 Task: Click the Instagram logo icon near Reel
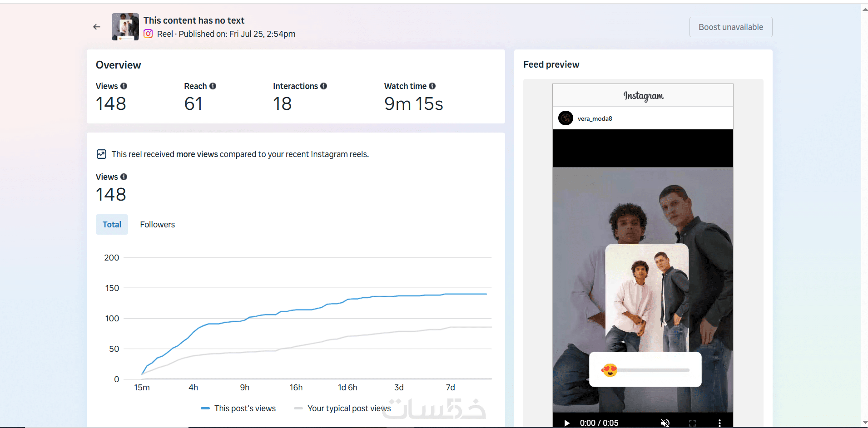point(148,34)
